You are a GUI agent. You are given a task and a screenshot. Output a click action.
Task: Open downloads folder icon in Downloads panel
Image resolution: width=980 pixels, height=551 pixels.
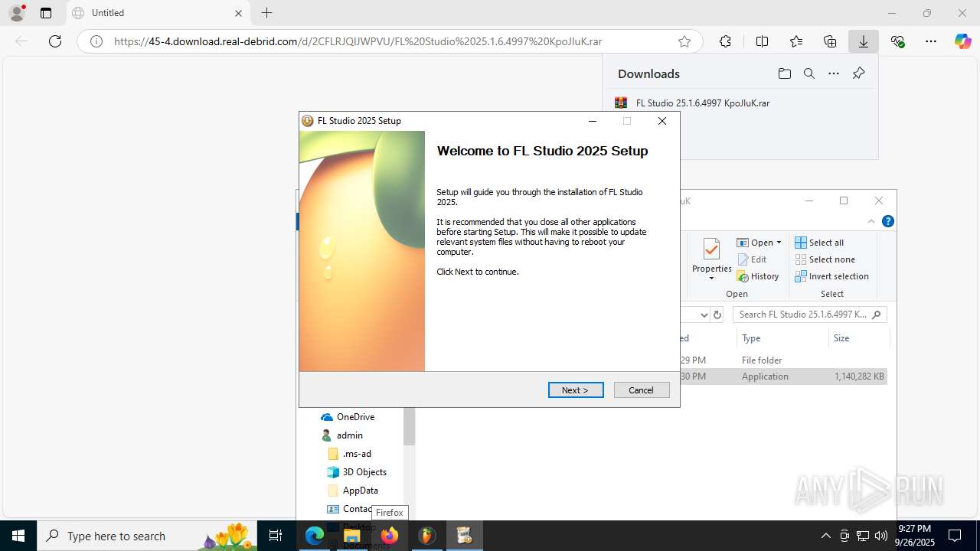pos(785,73)
